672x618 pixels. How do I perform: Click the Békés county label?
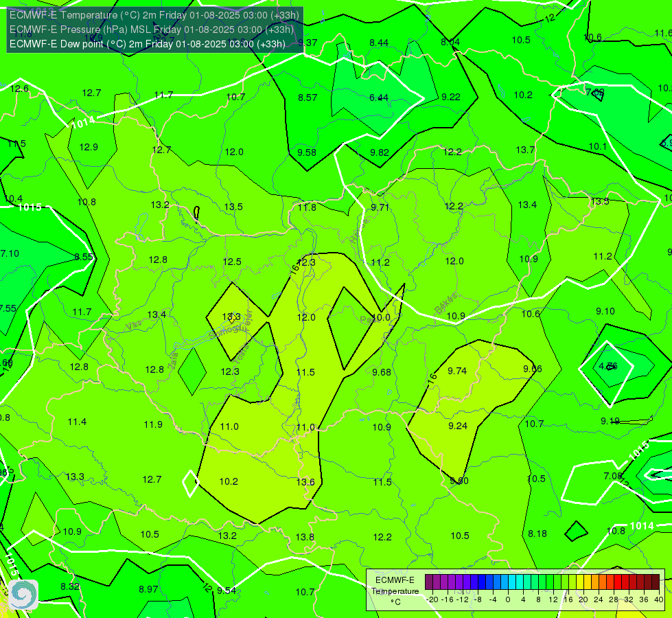(445, 304)
